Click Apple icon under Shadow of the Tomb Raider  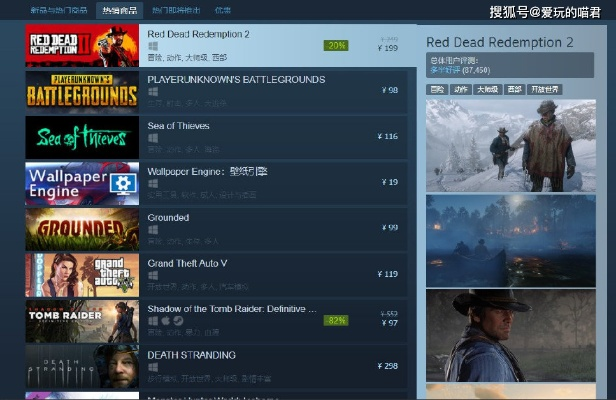pyautogui.click(x=166, y=321)
